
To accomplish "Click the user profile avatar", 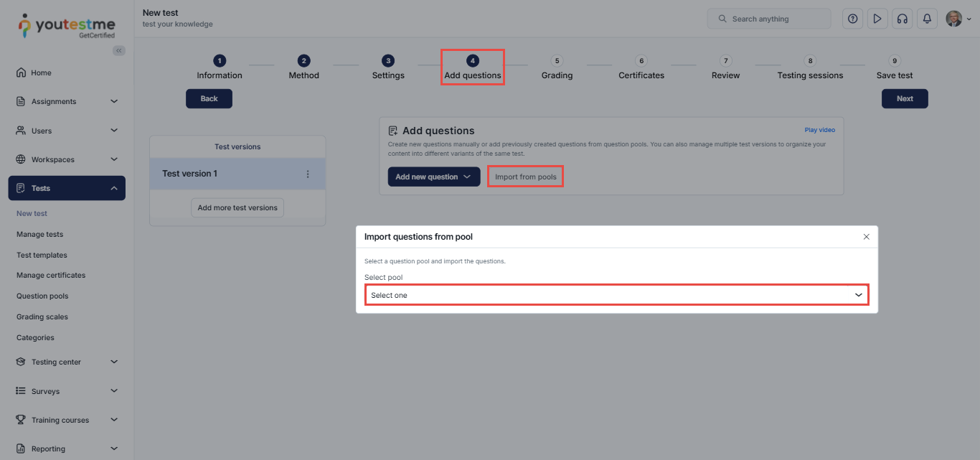I will click(953, 19).
